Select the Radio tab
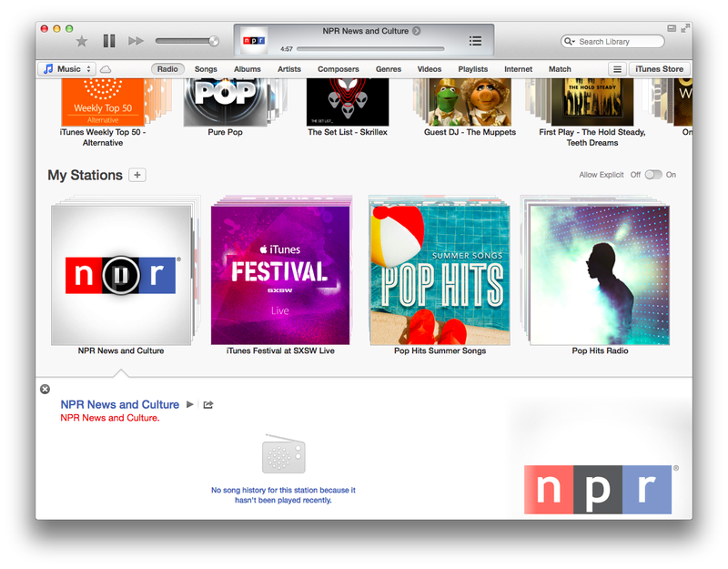 (167, 69)
